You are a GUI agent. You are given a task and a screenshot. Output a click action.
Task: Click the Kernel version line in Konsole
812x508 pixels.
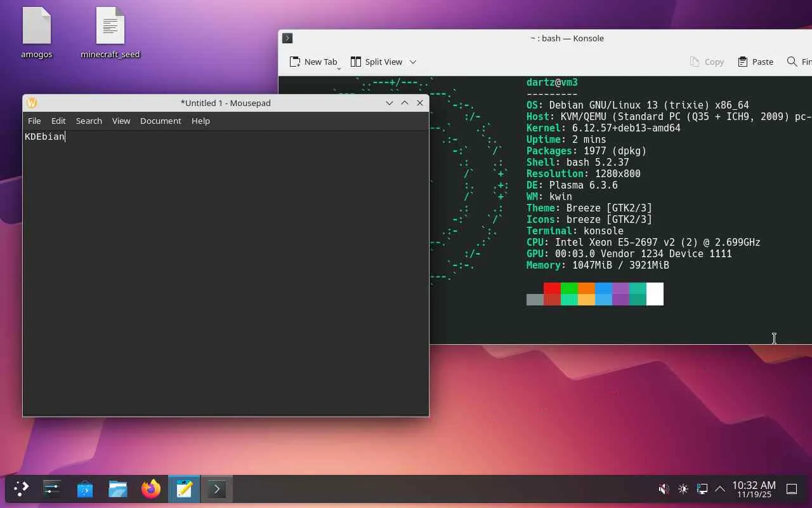click(603, 128)
